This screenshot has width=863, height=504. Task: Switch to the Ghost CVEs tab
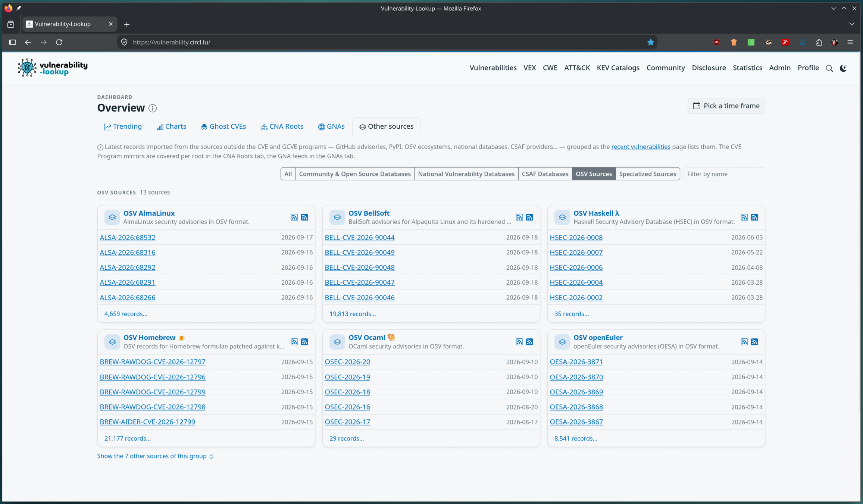click(223, 126)
